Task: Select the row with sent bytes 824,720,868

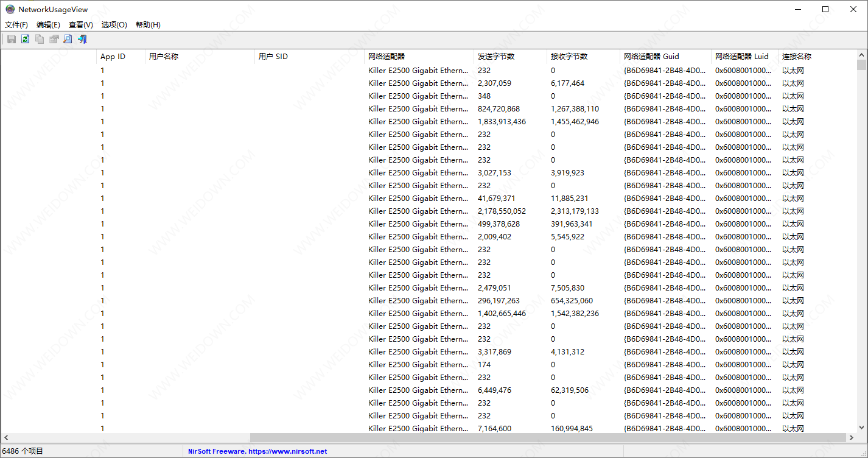Action: [x=499, y=109]
